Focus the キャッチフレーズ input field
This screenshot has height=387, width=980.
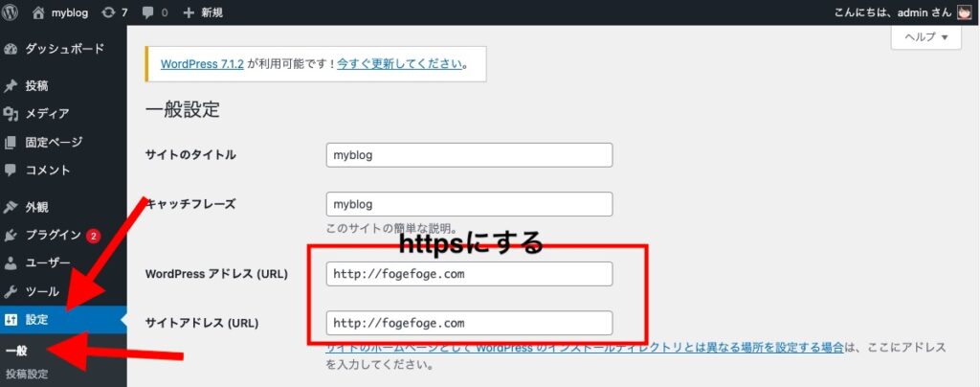469,204
